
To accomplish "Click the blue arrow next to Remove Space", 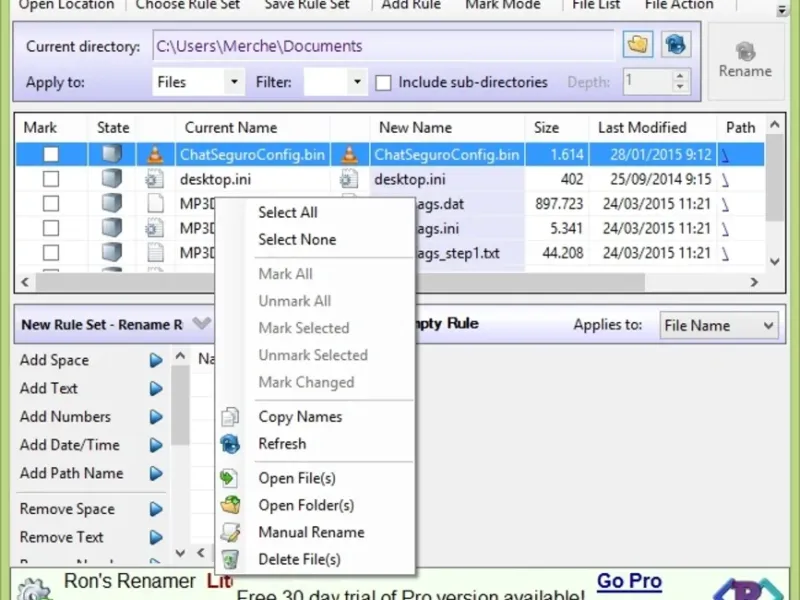I will 156,509.
